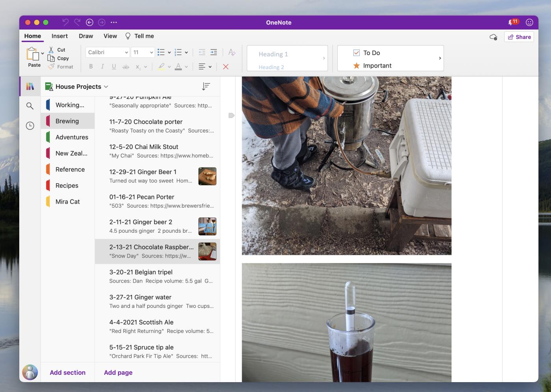The width and height of the screenshot is (551, 392).
Task: Toggle Underline formatting
Action: [x=114, y=66]
